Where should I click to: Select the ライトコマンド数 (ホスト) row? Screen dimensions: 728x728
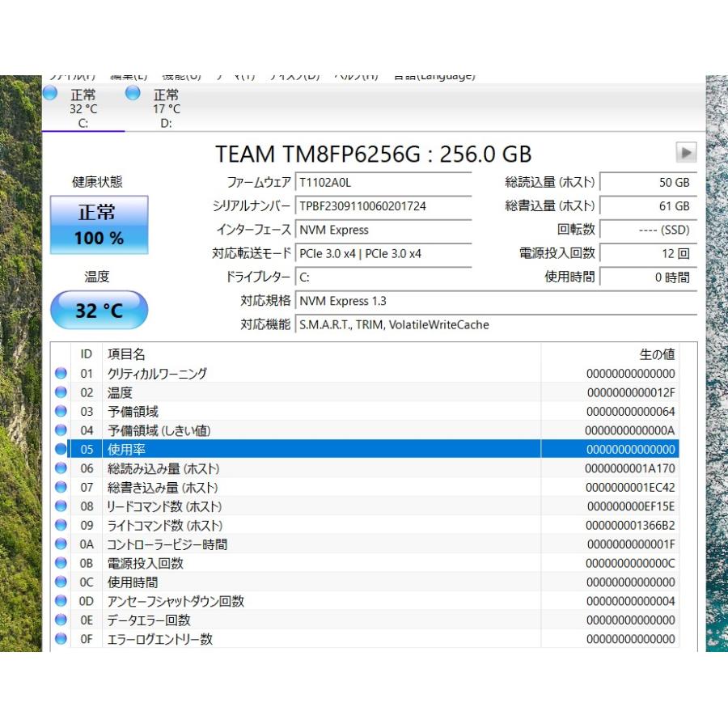point(365,525)
